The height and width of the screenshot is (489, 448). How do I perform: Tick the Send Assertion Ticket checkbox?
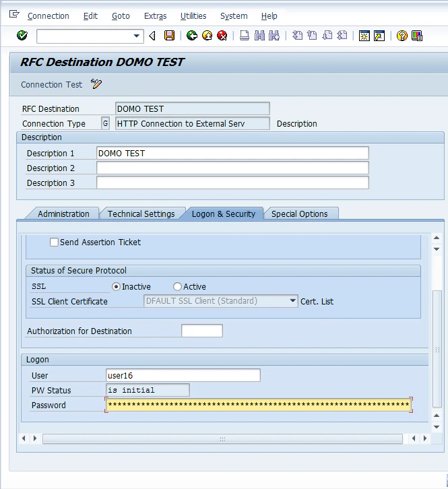[54, 242]
